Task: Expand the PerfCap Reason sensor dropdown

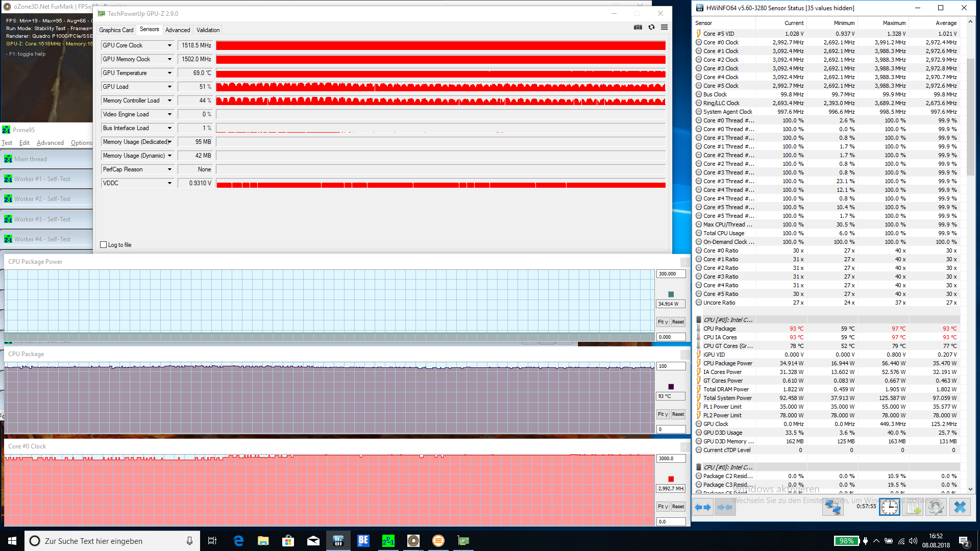Action: [x=169, y=169]
